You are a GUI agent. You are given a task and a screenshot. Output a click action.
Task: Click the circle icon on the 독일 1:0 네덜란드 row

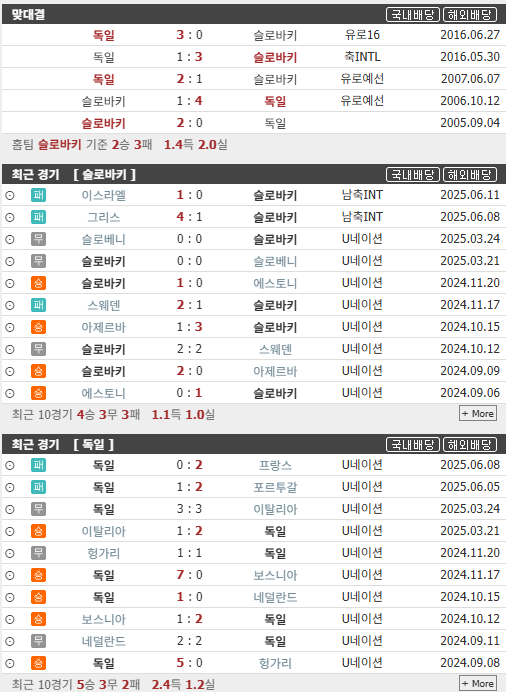point(10,598)
